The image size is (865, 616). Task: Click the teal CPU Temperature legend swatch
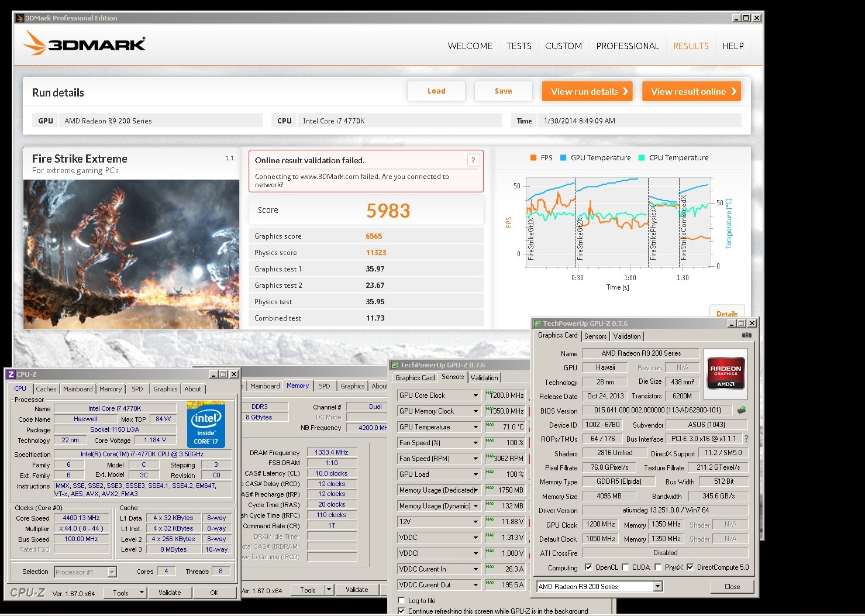(x=642, y=158)
